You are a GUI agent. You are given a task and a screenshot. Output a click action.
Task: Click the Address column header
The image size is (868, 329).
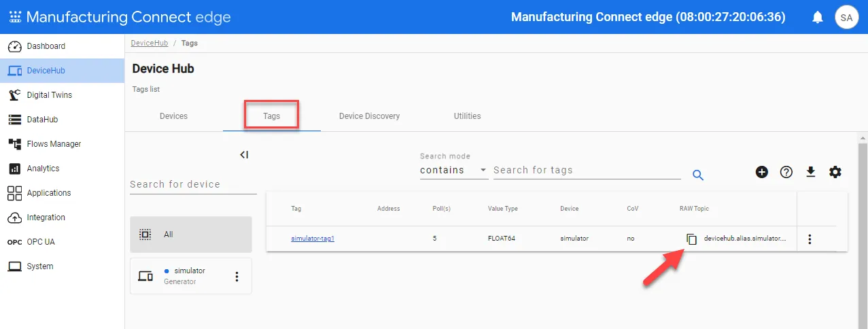click(x=389, y=209)
